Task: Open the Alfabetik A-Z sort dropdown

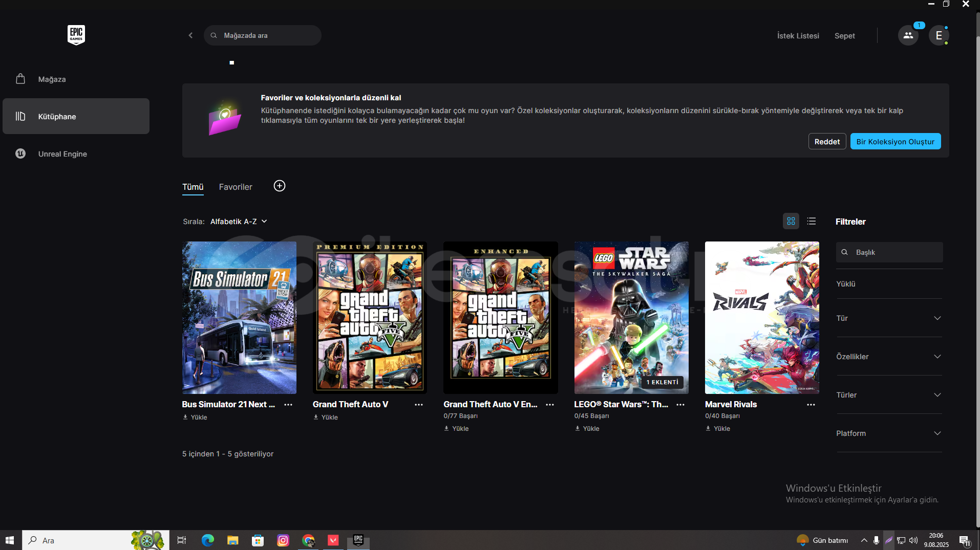Action: pos(239,222)
